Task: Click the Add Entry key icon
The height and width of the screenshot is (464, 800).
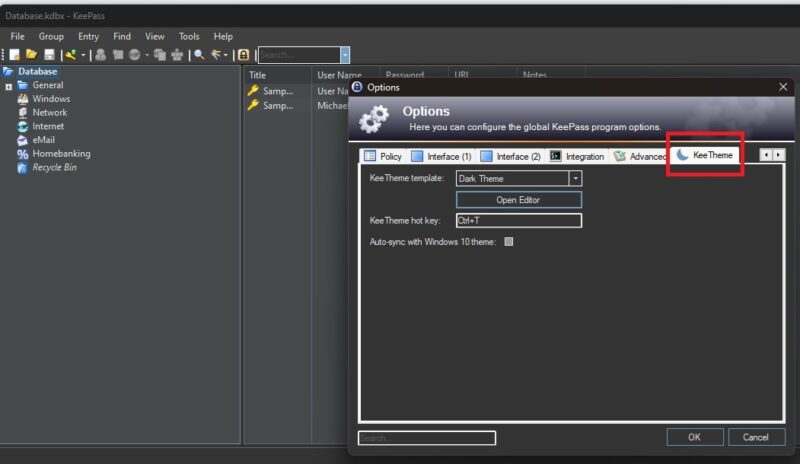Action: tap(71, 55)
